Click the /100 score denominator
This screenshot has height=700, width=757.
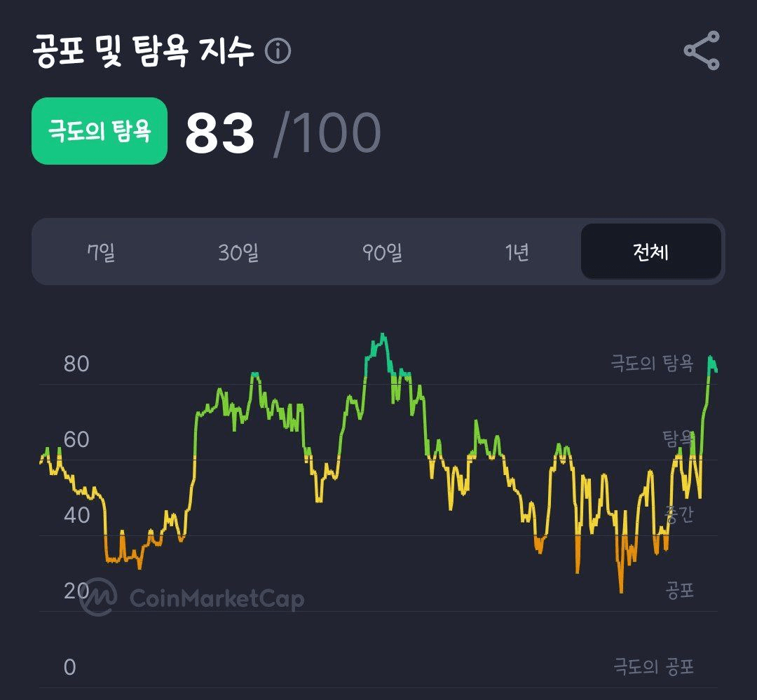(x=328, y=134)
